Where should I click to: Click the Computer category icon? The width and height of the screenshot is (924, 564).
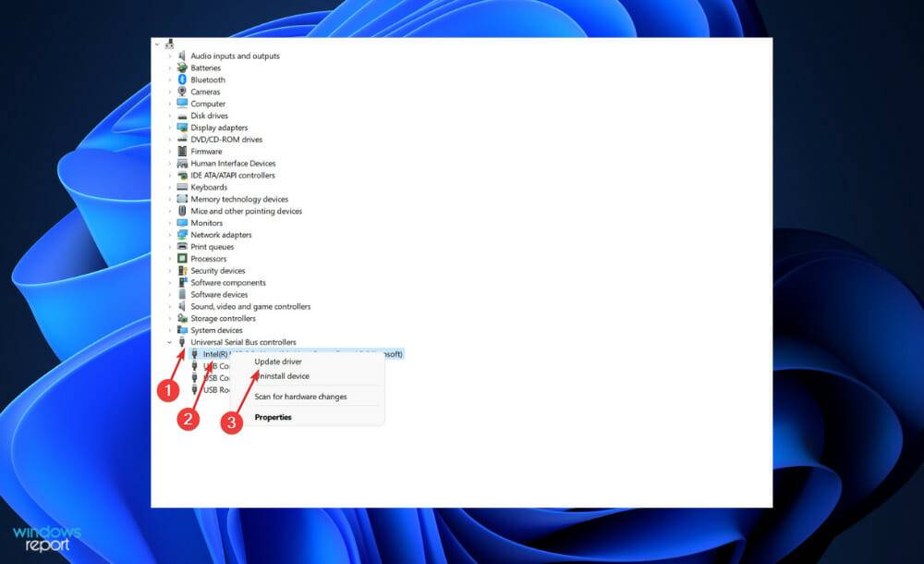pyautogui.click(x=182, y=104)
